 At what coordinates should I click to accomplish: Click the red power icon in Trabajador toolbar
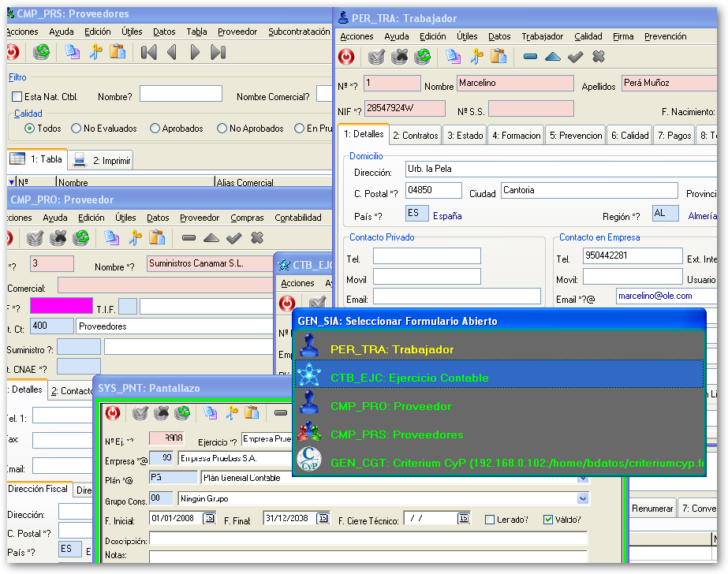[x=345, y=57]
